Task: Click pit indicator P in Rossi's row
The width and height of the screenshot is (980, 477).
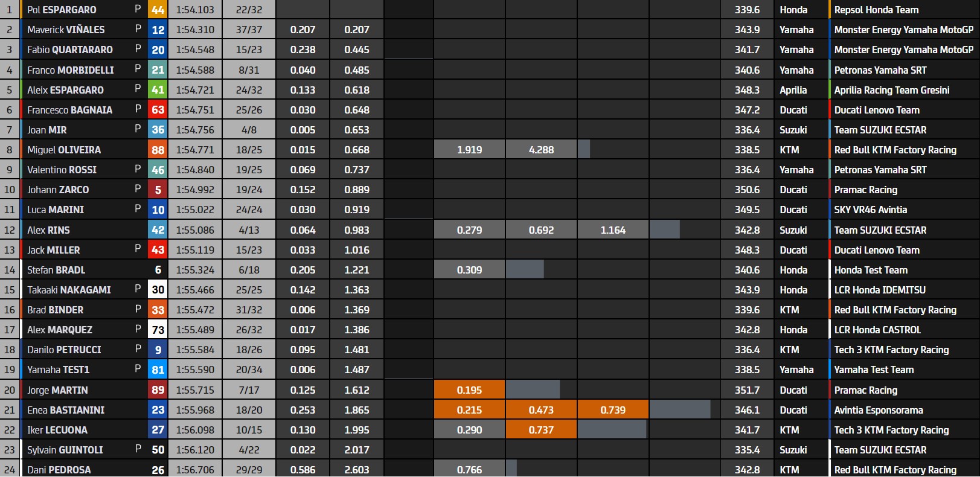Action: click(138, 169)
